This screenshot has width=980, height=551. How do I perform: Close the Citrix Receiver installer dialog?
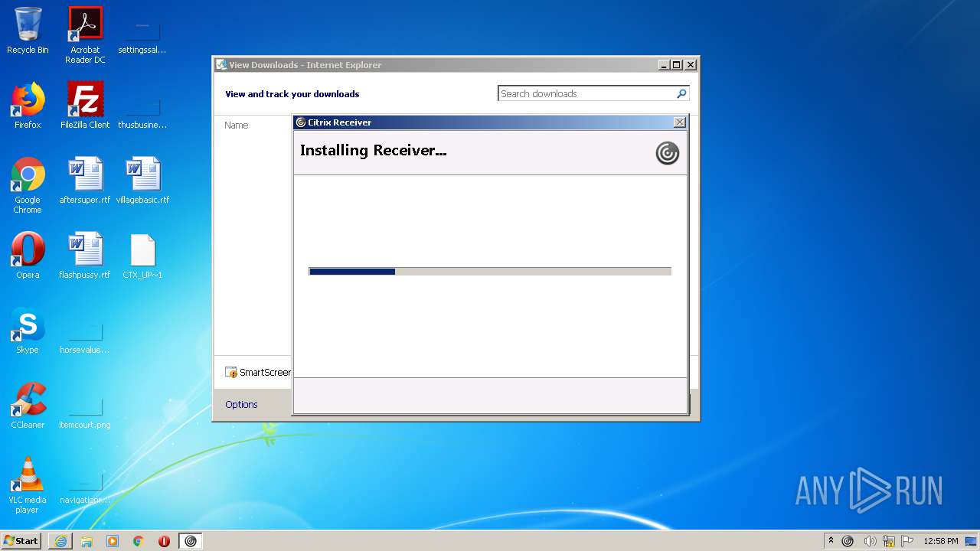point(679,122)
